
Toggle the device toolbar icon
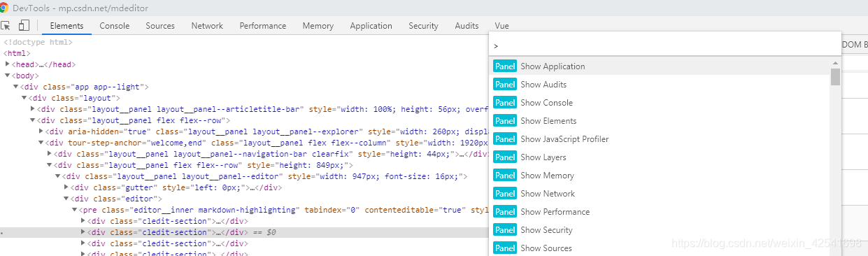pos(23,26)
